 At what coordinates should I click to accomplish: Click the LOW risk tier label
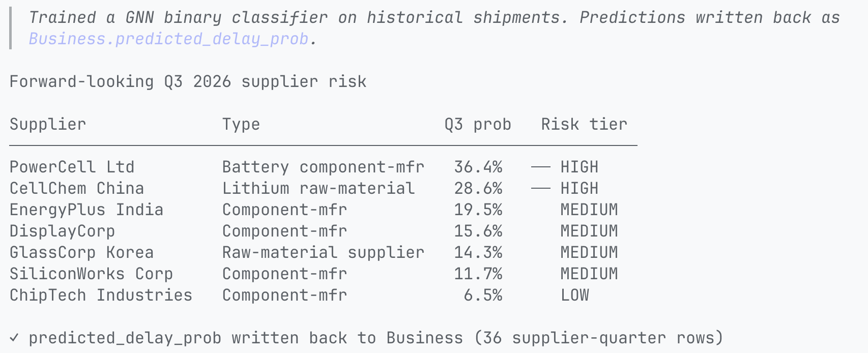(x=574, y=296)
